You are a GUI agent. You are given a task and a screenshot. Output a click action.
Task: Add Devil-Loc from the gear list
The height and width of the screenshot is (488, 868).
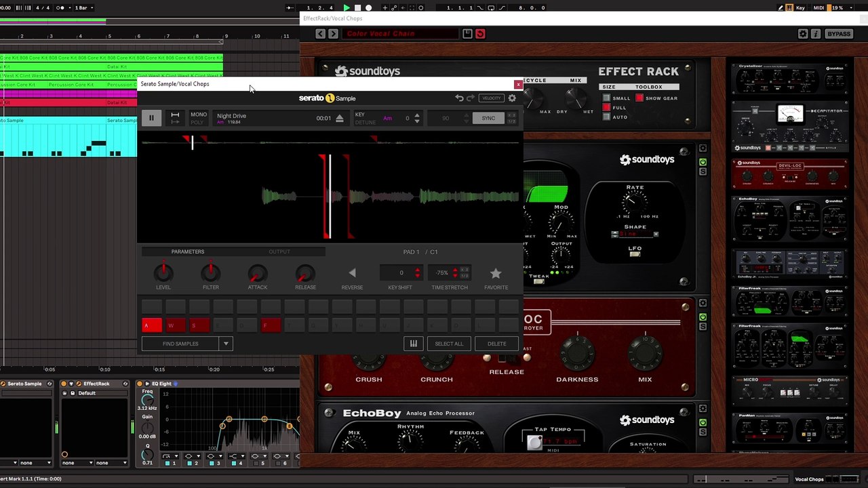[x=790, y=174]
